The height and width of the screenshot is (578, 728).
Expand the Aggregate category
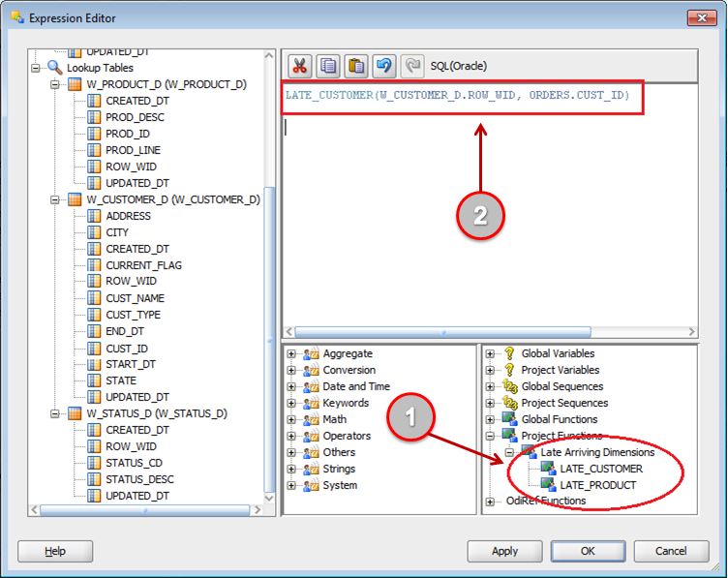tap(291, 353)
